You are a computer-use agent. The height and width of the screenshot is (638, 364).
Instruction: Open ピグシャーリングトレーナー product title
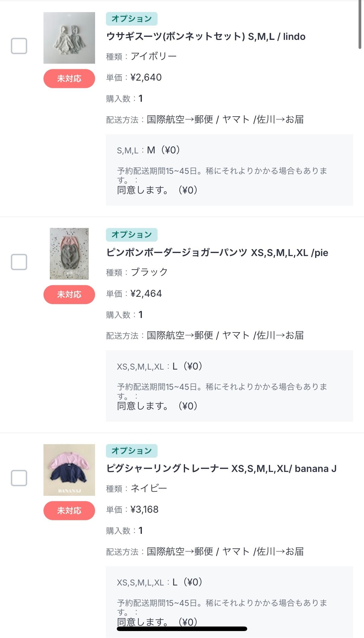tap(221, 469)
